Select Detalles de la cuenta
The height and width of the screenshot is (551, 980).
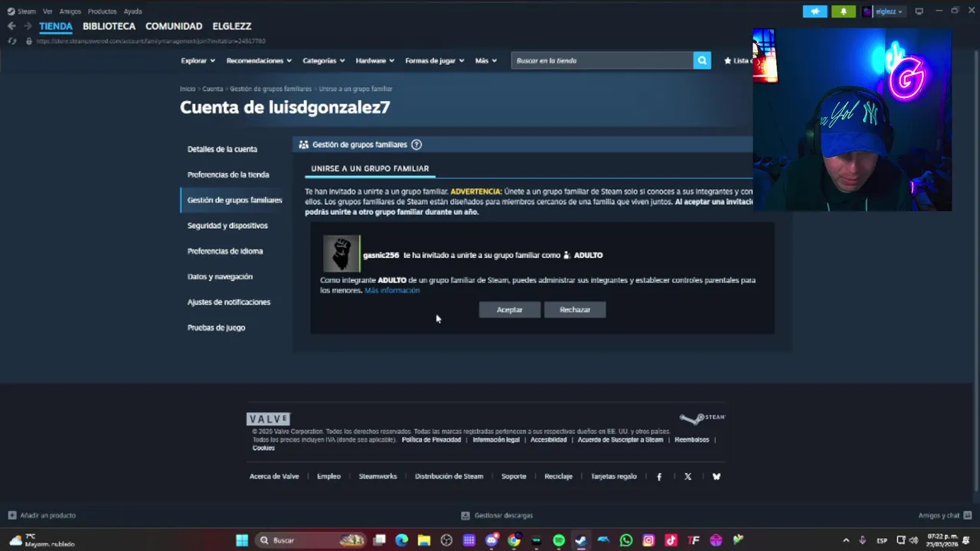point(222,149)
